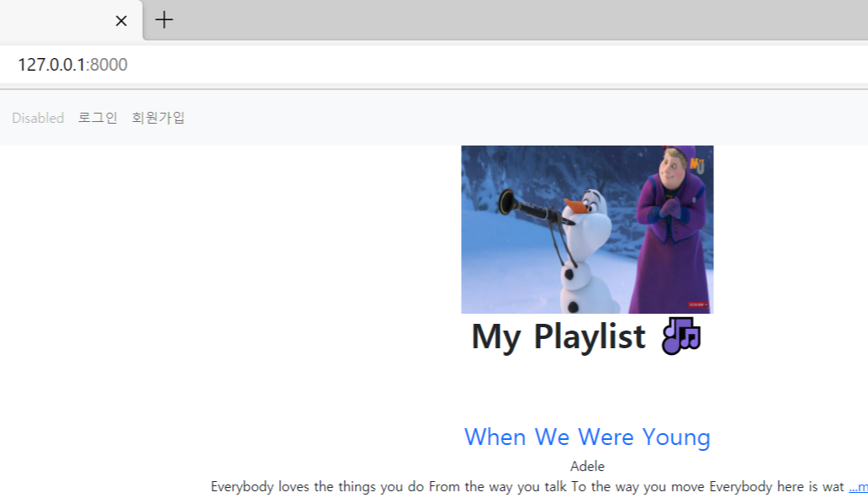Click the more link after the lyrics

coord(858,487)
